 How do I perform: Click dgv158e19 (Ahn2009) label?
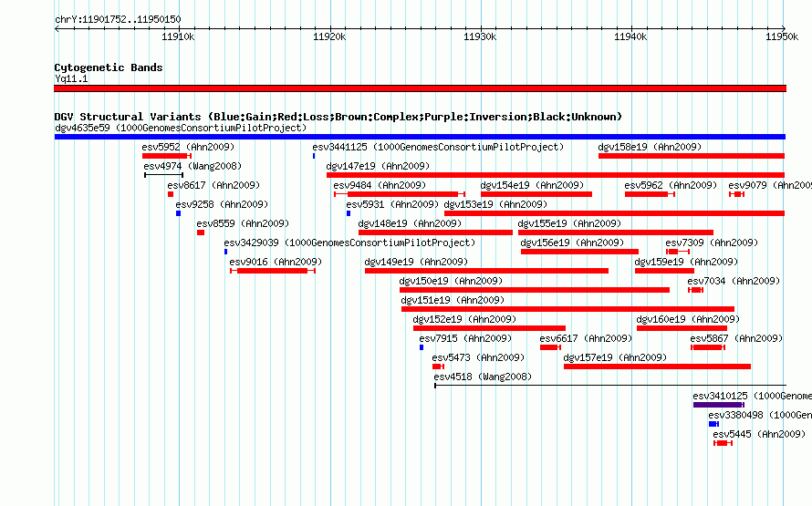[x=650, y=147]
